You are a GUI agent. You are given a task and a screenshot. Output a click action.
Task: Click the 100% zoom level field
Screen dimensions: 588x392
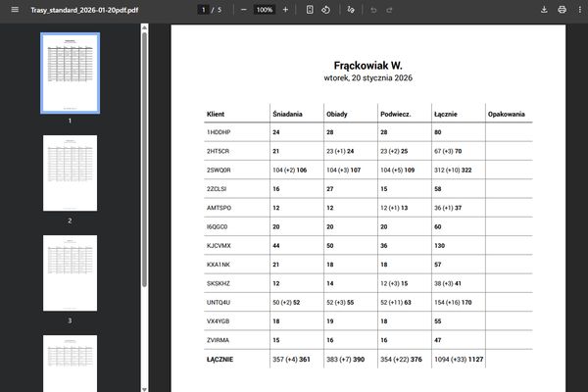pyautogui.click(x=264, y=9)
